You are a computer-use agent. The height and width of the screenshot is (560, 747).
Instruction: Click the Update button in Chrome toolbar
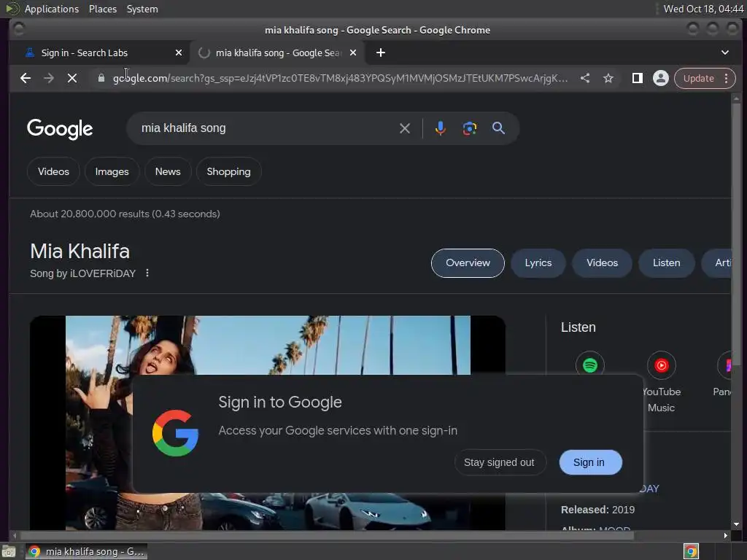pos(698,78)
